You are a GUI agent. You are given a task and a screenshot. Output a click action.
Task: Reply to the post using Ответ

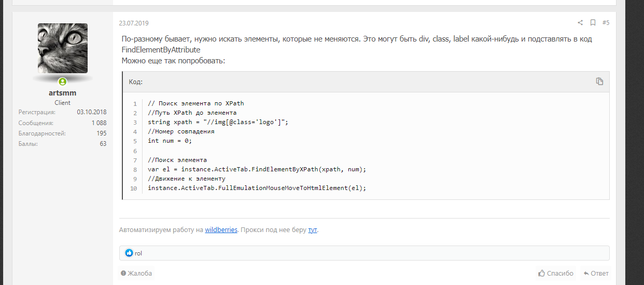point(596,274)
